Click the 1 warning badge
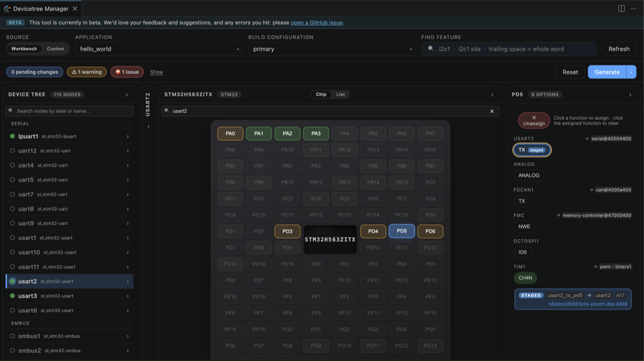Screen dimensions: 644x361 [x=87, y=72]
